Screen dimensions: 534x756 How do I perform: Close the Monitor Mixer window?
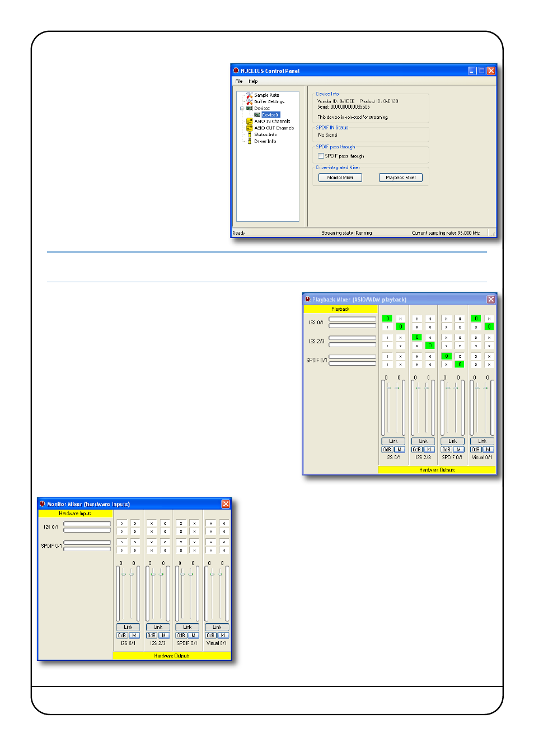click(226, 504)
